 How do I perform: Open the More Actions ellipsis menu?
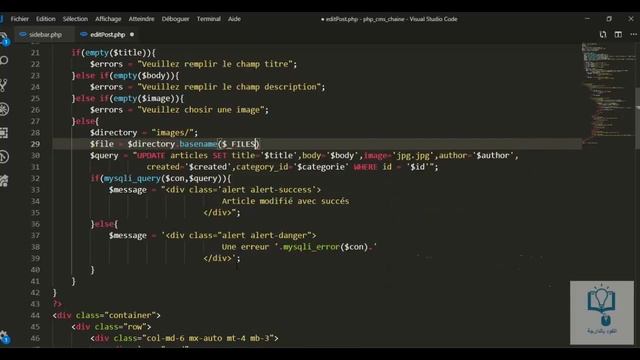point(633,35)
